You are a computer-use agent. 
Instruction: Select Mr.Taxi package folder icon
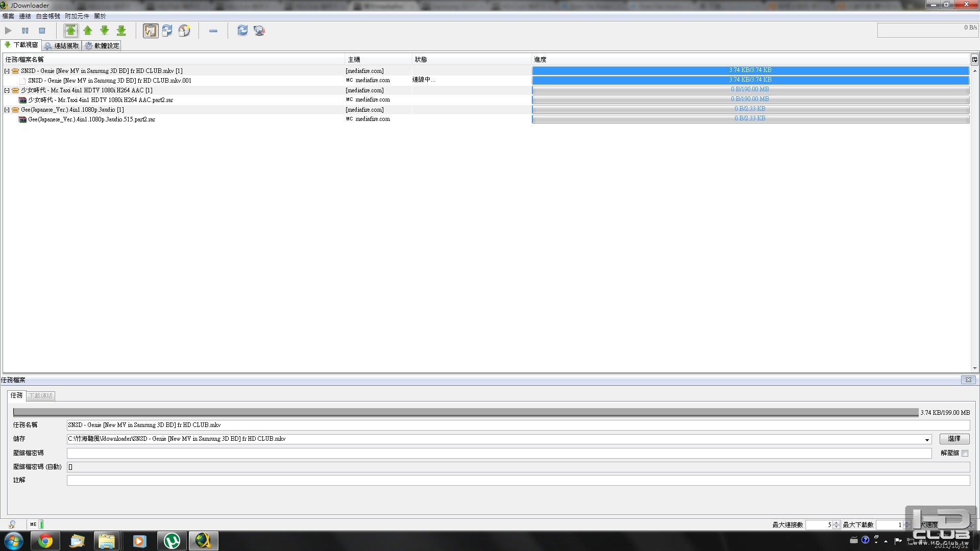pos(15,90)
